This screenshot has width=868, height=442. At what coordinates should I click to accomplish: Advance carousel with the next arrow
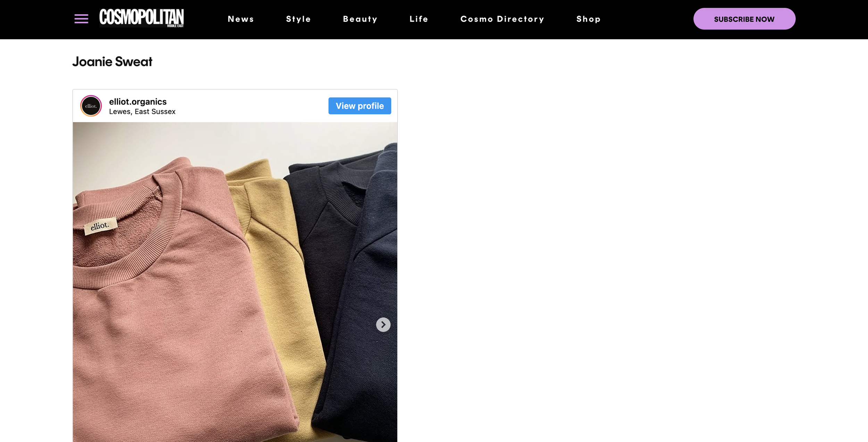tap(383, 325)
